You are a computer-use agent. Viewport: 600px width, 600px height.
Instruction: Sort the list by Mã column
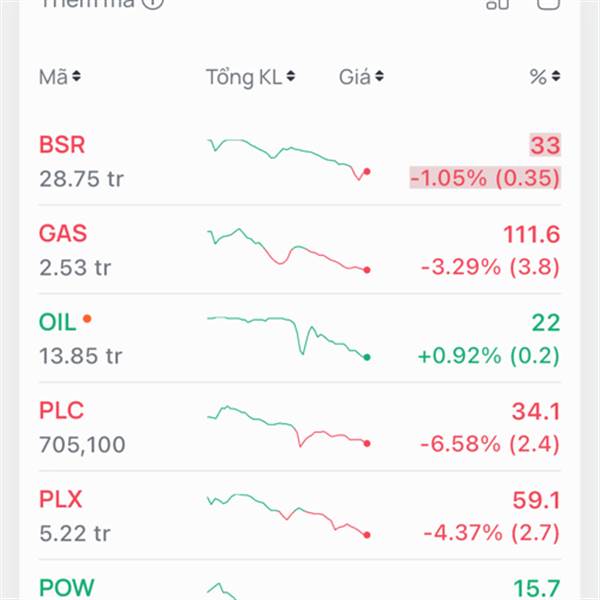[x=60, y=77]
